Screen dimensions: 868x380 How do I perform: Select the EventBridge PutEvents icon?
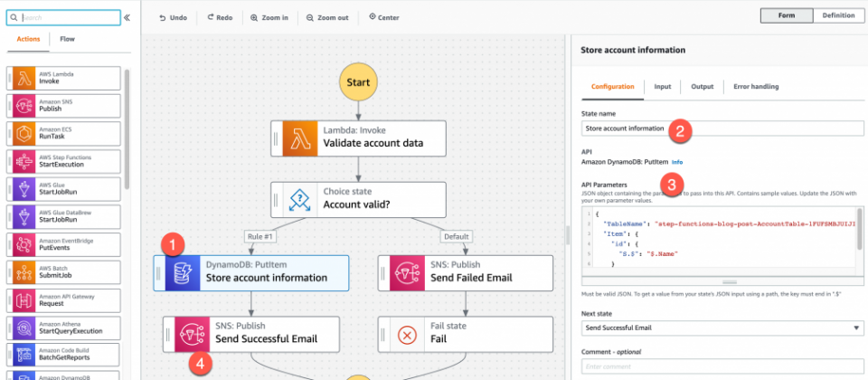pos(24,245)
